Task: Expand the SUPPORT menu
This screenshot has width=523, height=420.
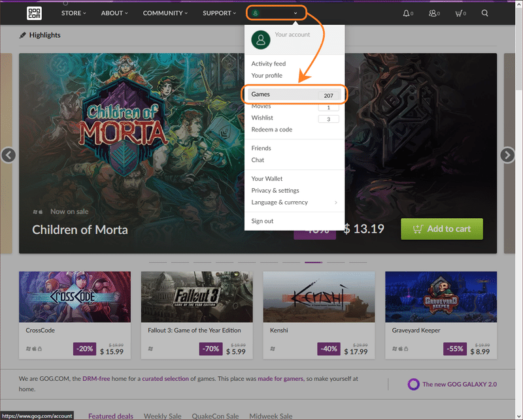Action: pos(219,13)
